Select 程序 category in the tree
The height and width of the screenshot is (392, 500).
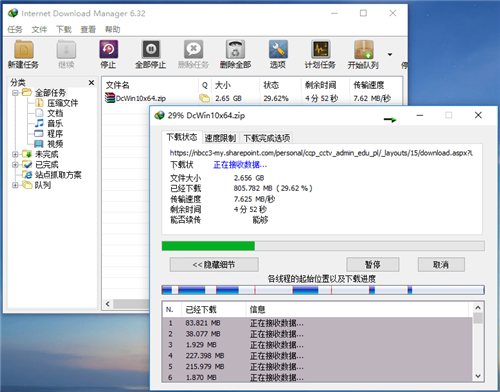click(x=55, y=134)
